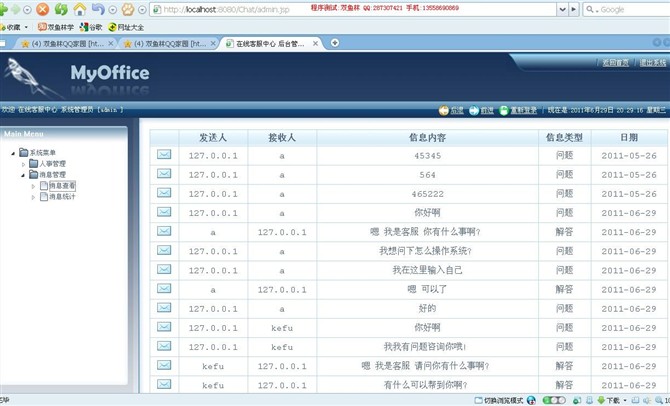Click the green forward navigation arrow
The image size is (670, 406).
click(x=15, y=9)
